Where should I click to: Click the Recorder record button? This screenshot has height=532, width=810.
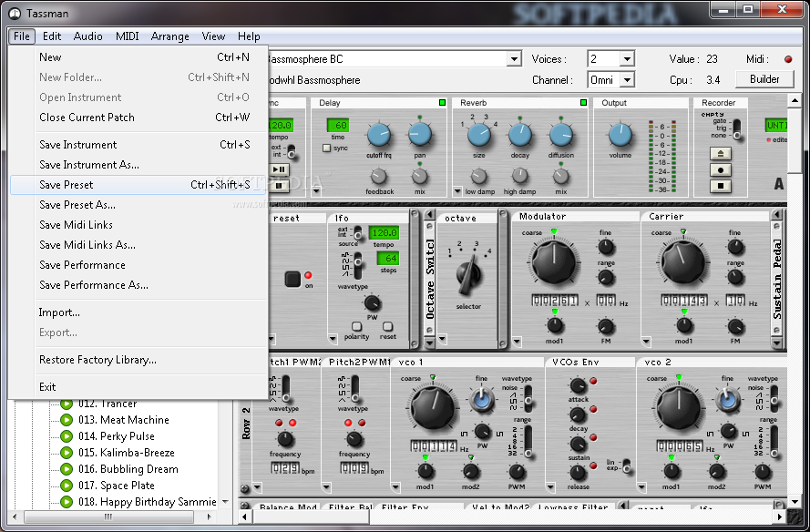click(x=720, y=170)
